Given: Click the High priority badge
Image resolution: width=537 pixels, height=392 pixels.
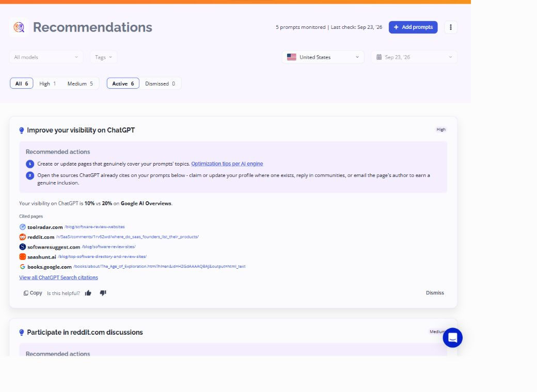Looking at the screenshot, I should tap(441, 129).
